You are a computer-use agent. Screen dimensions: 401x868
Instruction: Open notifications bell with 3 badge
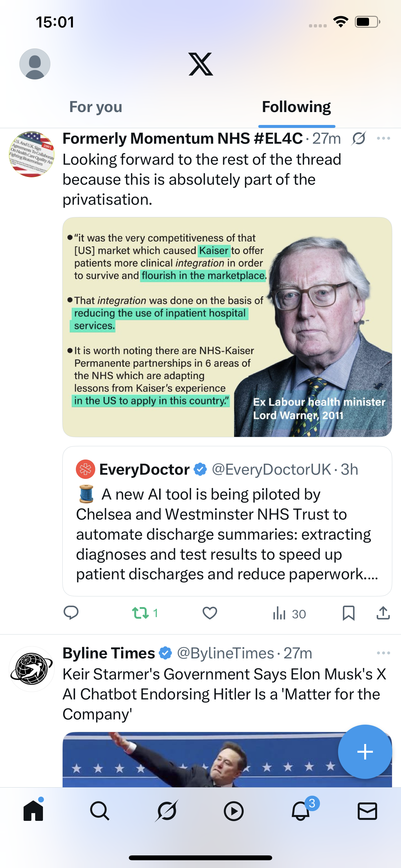(x=301, y=811)
